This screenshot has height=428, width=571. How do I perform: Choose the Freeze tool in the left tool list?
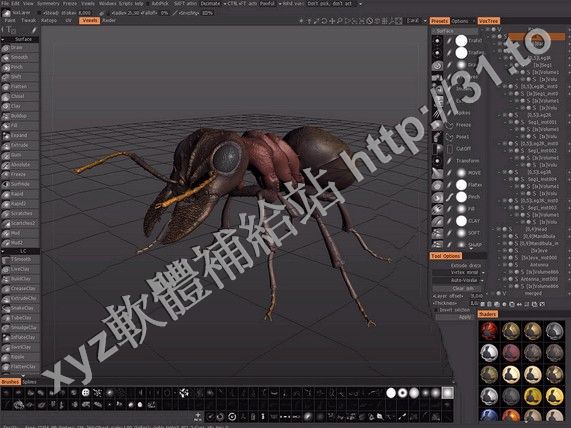20,174
